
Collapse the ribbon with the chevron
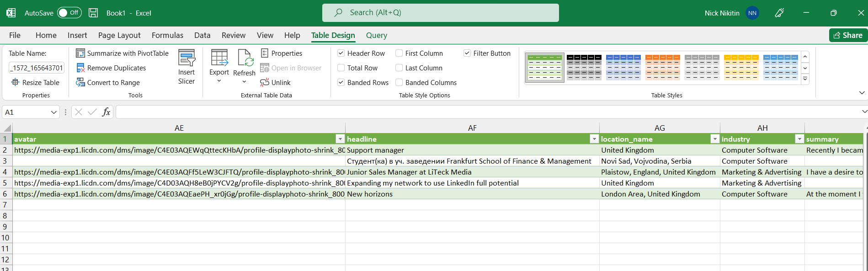862,93
